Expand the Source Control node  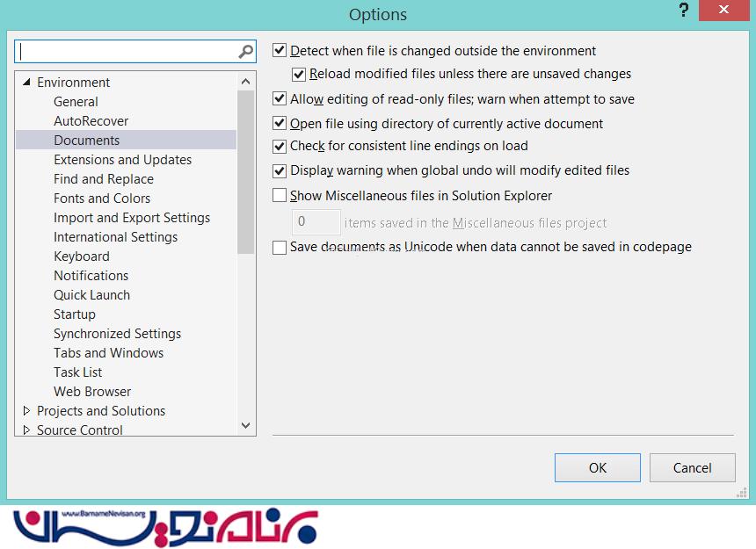click(x=26, y=430)
